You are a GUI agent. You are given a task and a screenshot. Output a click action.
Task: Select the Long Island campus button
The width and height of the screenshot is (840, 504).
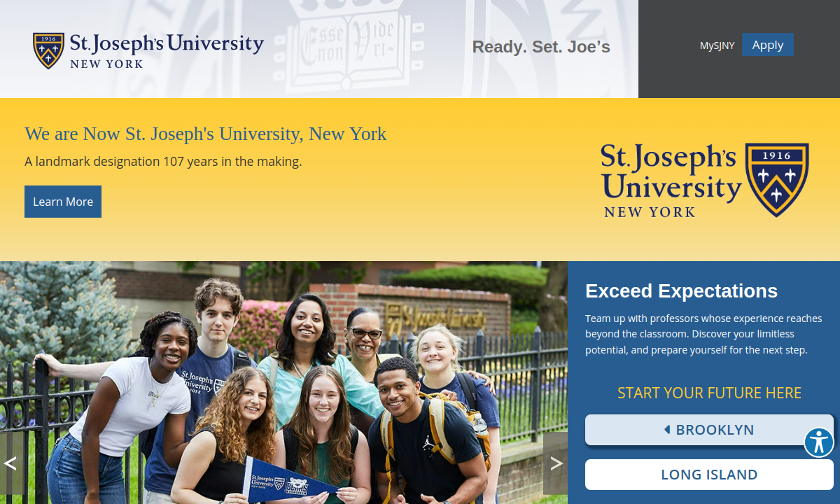coord(709,475)
